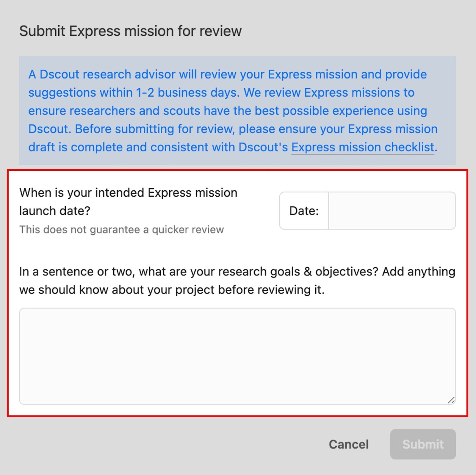Click the "launch date?" label line

point(55,211)
